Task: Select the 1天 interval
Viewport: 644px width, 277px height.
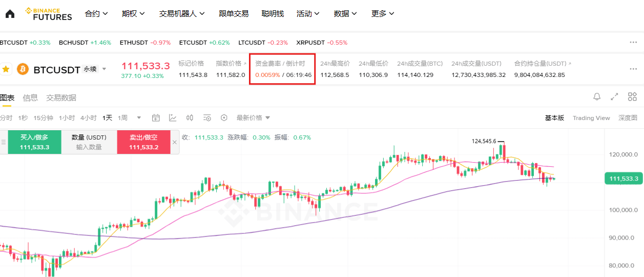Action: click(107, 118)
